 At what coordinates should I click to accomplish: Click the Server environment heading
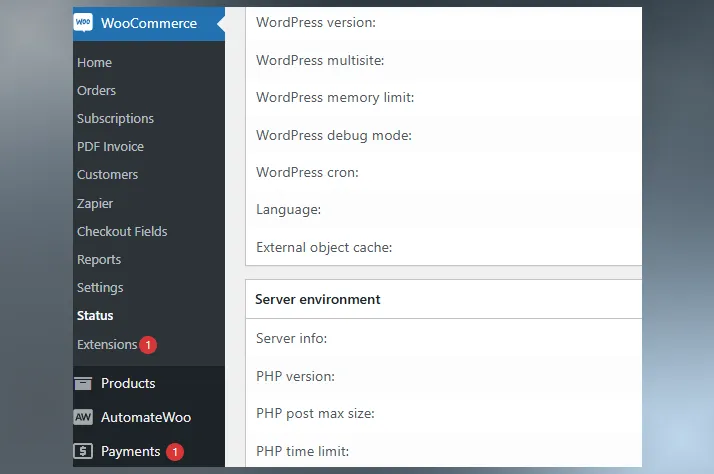click(318, 299)
